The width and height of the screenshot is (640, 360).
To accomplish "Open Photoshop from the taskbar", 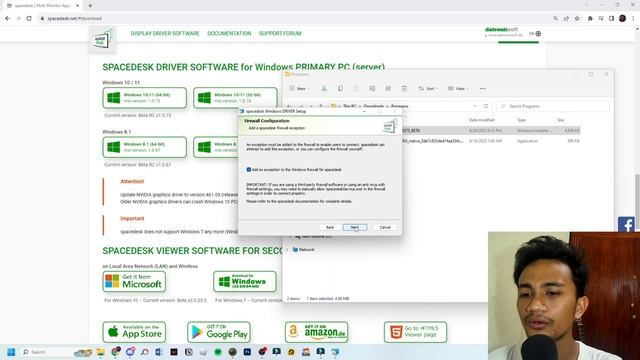I will tap(247, 352).
